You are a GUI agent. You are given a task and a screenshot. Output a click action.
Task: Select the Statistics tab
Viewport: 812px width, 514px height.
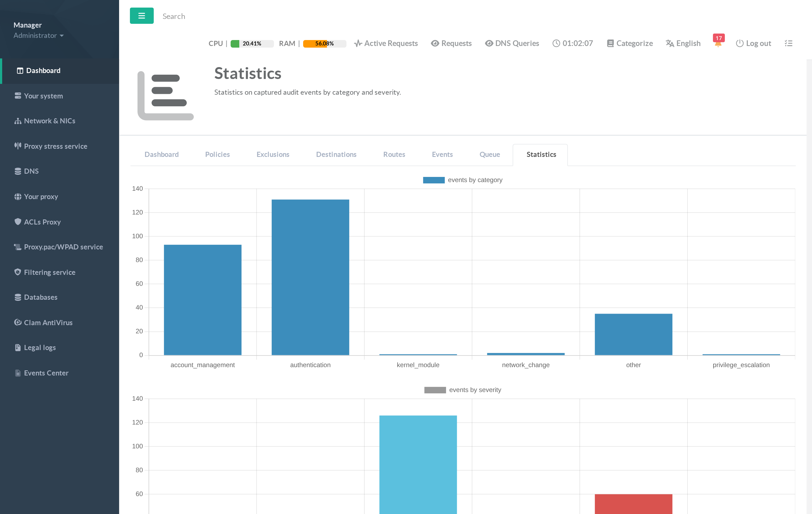(x=541, y=155)
